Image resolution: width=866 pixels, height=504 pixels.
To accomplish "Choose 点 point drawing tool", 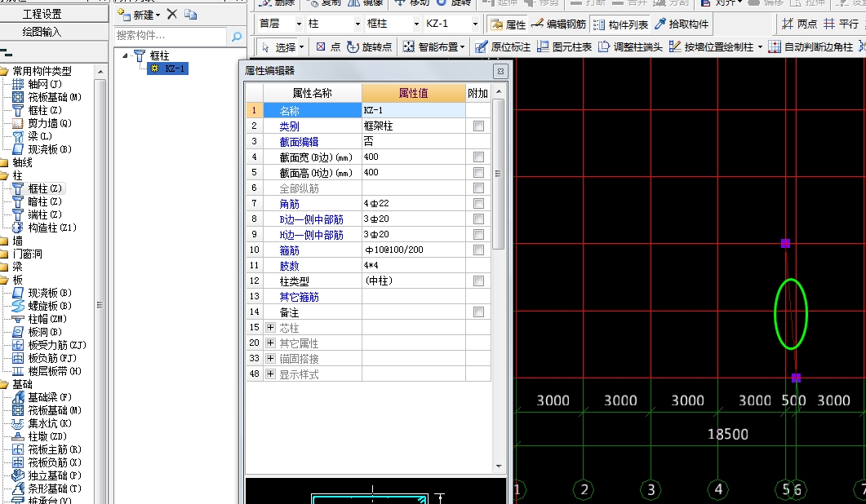I will pos(328,47).
